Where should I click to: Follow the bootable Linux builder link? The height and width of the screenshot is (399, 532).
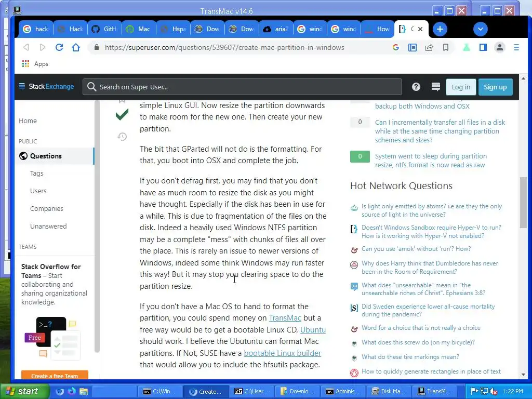pos(282,353)
